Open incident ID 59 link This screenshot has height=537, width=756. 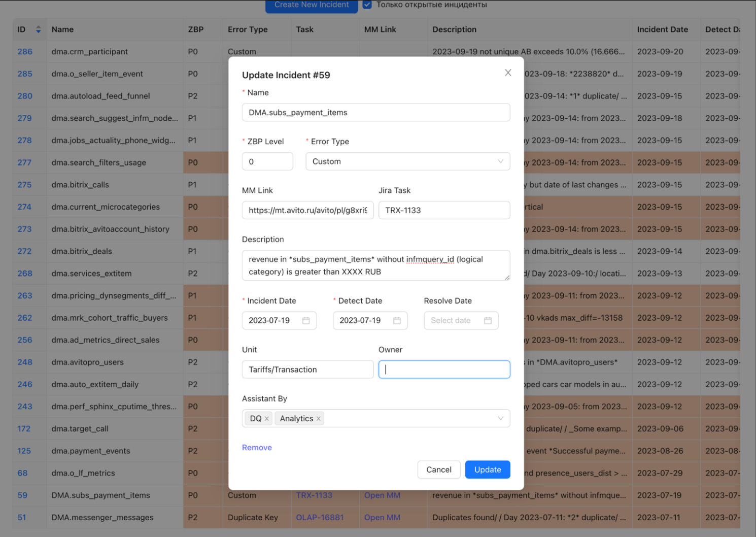pyautogui.click(x=22, y=495)
